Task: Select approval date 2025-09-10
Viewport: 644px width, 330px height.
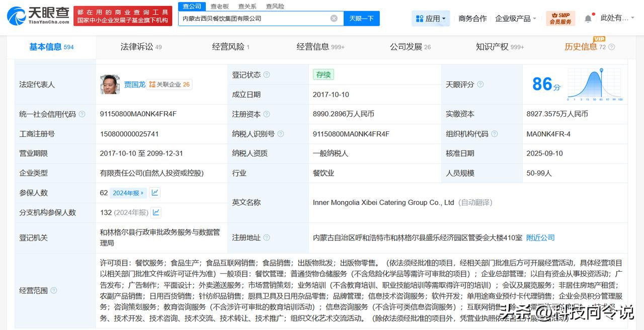Action: click(x=545, y=153)
